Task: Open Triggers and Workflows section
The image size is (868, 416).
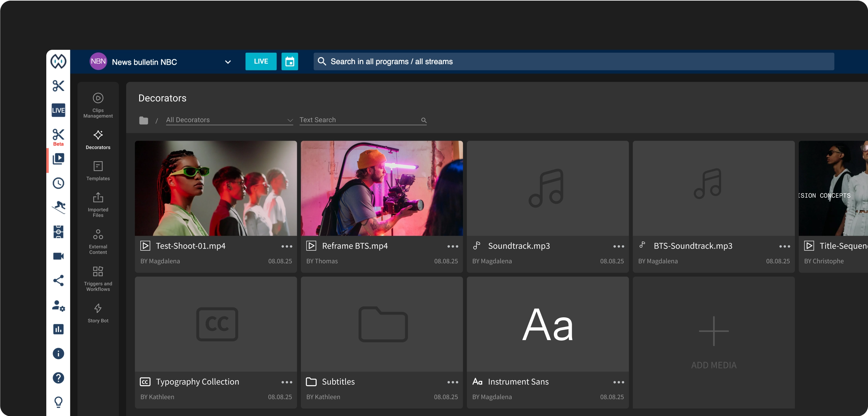Action: 98,278
